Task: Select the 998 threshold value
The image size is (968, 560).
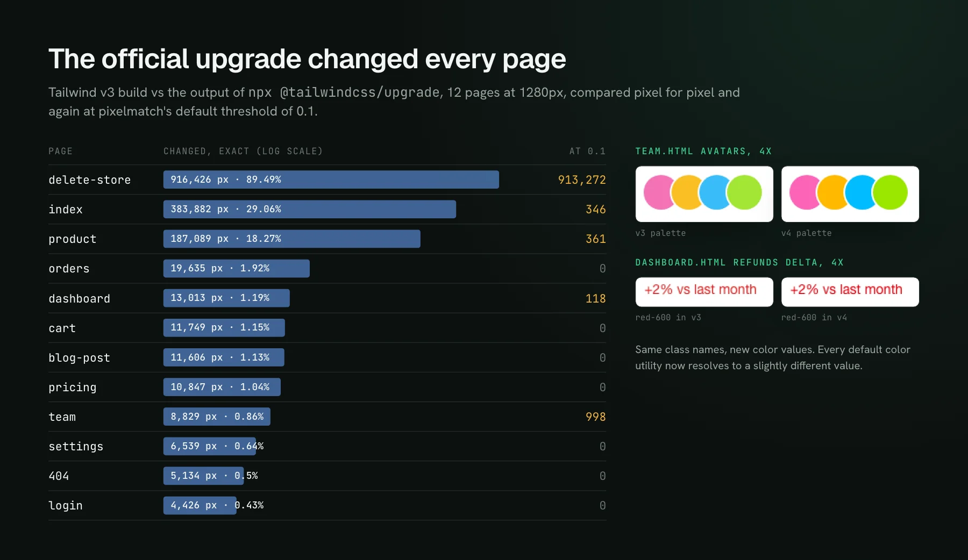Action: [x=595, y=417]
